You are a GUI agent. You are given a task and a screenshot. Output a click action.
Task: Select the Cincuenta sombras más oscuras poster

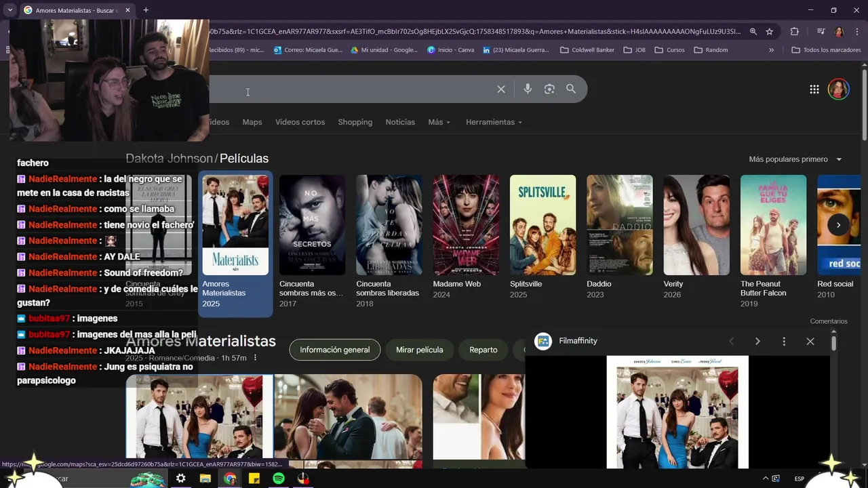point(312,225)
